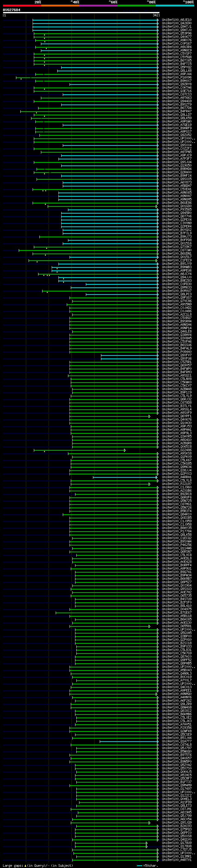Open hit UniRef100_P16096
This screenshot has height=868, width=197.
[x=177, y=78]
